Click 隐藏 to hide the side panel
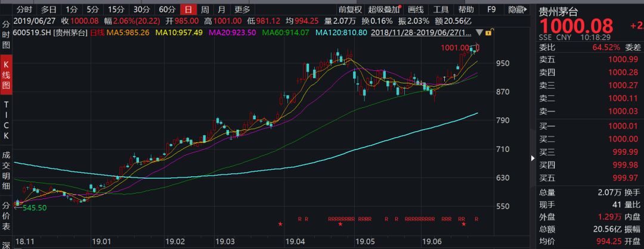 coord(518,10)
